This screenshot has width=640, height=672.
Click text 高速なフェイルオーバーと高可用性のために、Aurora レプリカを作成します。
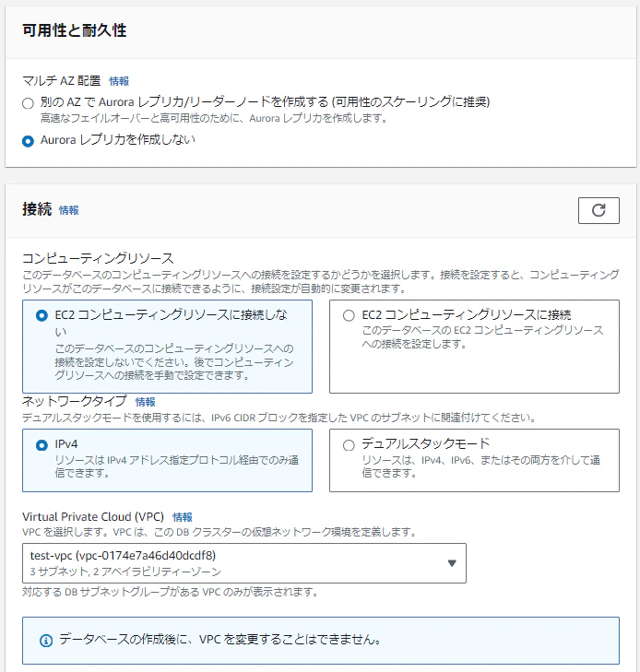[x=214, y=118]
